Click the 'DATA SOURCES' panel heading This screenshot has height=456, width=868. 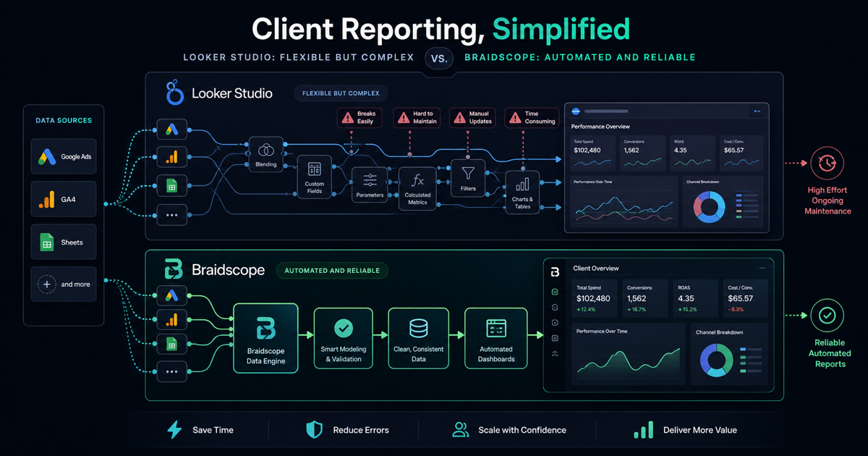click(64, 120)
